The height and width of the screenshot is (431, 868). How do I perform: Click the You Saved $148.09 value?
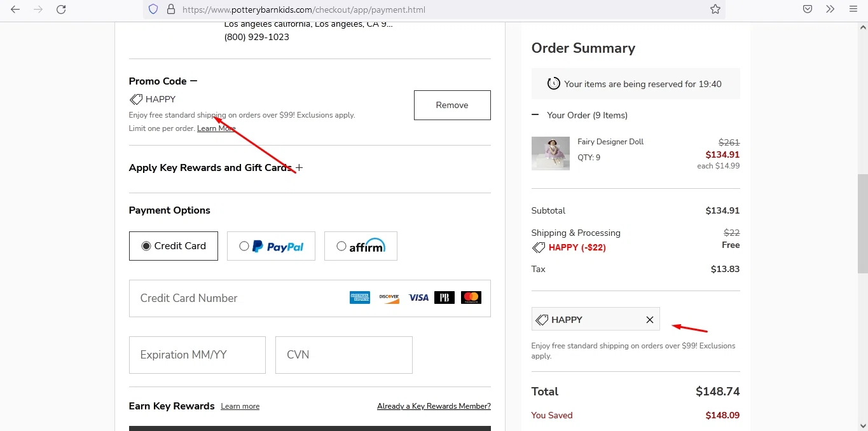723,416
